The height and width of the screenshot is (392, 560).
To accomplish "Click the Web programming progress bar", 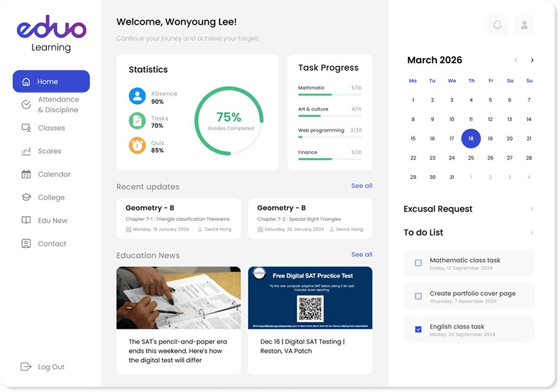I will tap(329, 137).
